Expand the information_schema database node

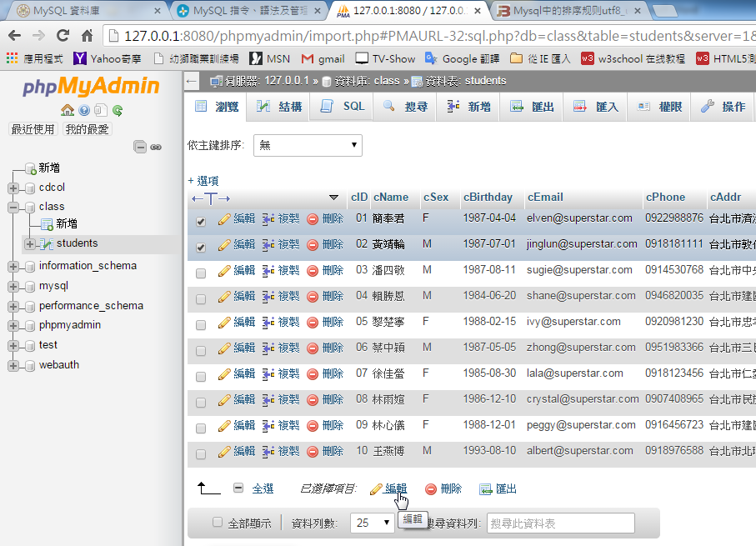pos(13,266)
